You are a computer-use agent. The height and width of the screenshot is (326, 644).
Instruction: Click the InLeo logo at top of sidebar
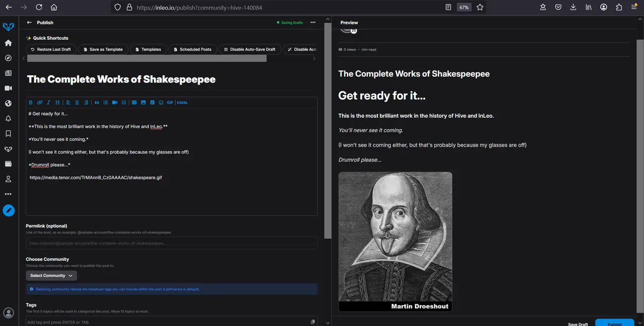[x=8, y=26]
